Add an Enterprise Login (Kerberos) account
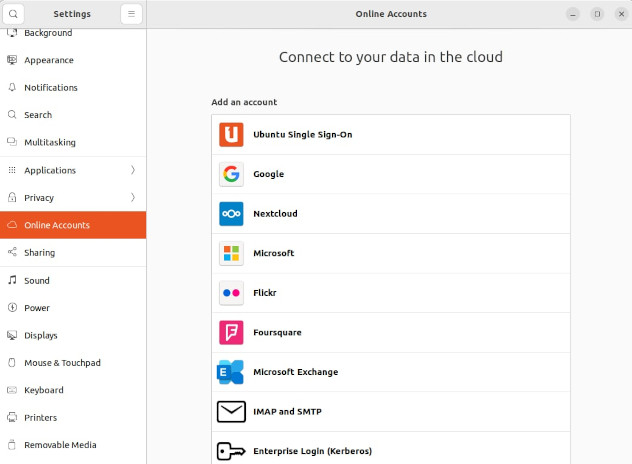Image resolution: width=632 pixels, height=464 pixels. (312, 451)
